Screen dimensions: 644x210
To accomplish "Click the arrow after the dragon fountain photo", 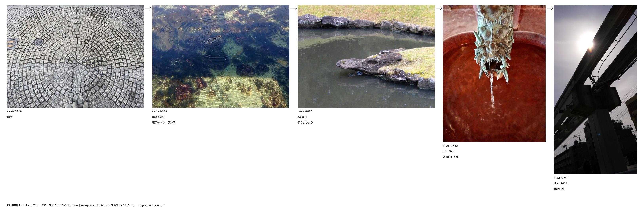I will 550,8.
